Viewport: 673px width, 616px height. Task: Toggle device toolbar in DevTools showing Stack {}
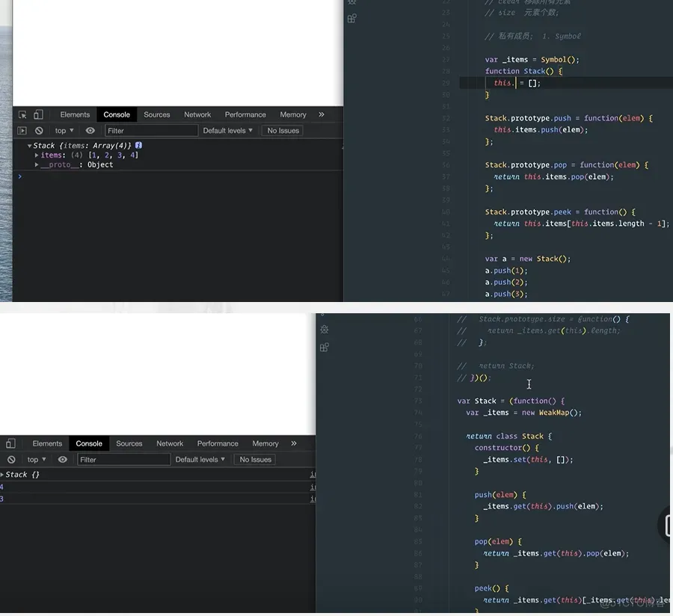10,443
